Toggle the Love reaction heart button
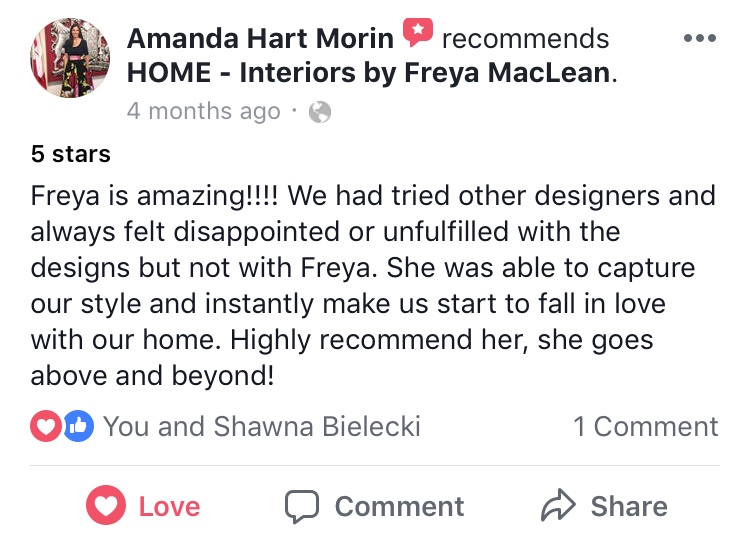744x543 pixels. tap(106, 505)
